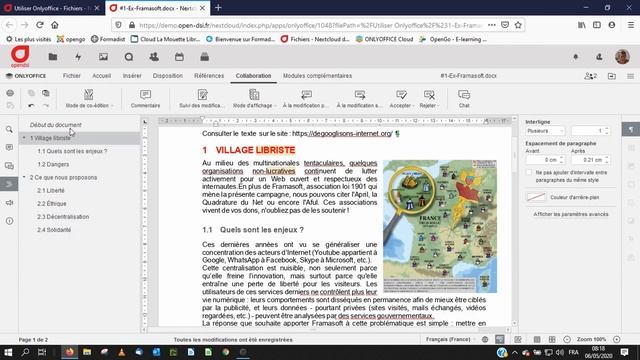
Task: Go to Début du document
Action: [x=56, y=125]
